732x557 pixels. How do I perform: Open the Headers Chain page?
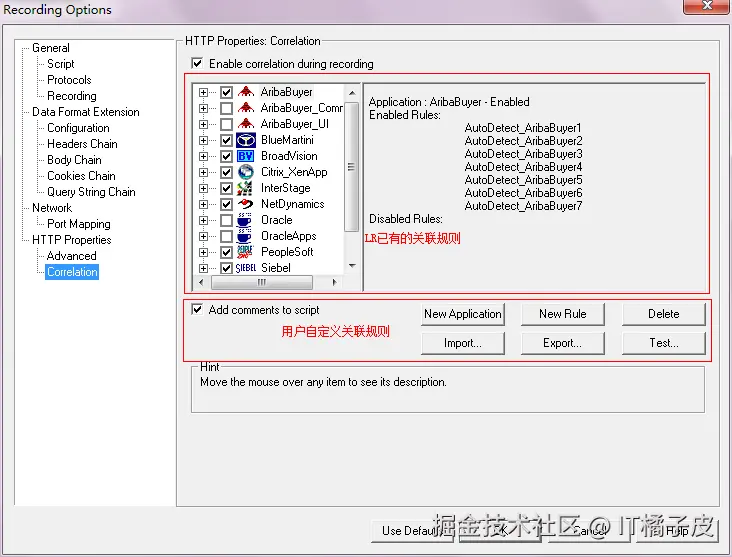[x=82, y=144]
